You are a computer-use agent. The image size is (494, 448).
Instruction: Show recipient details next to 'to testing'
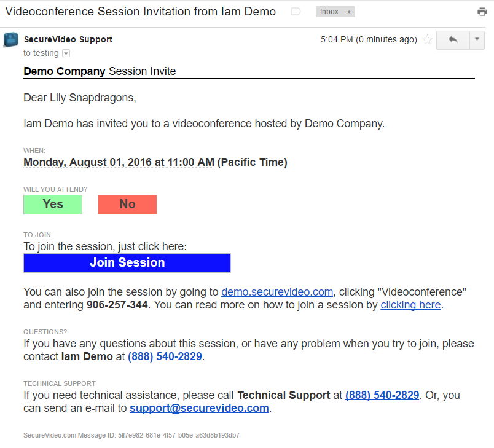pos(66,53)
